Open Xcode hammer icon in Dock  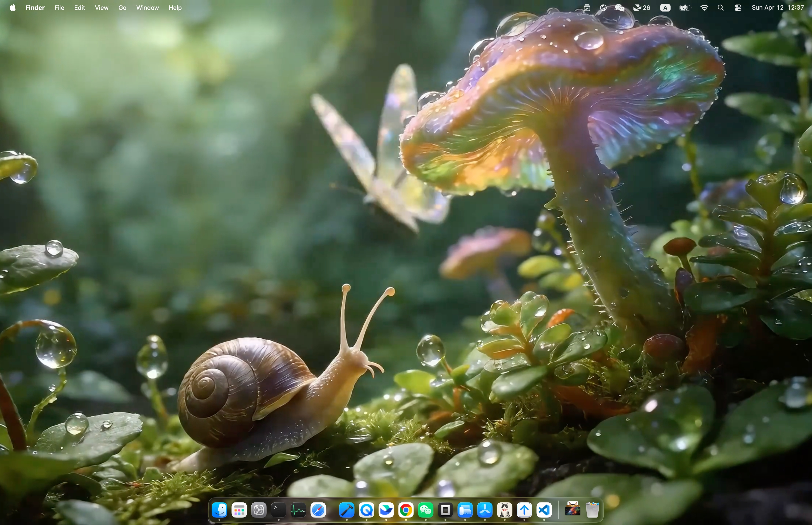pos(347,510)
